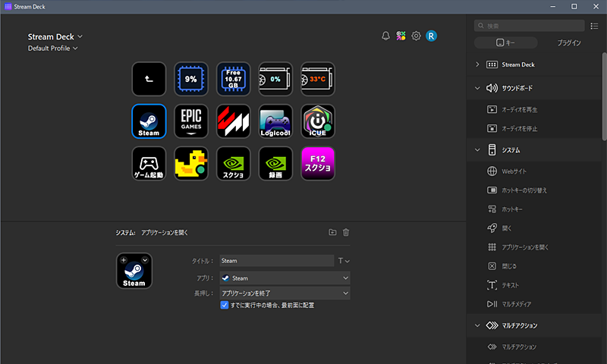Switch to the プラグイン tab

pos(568,43)
